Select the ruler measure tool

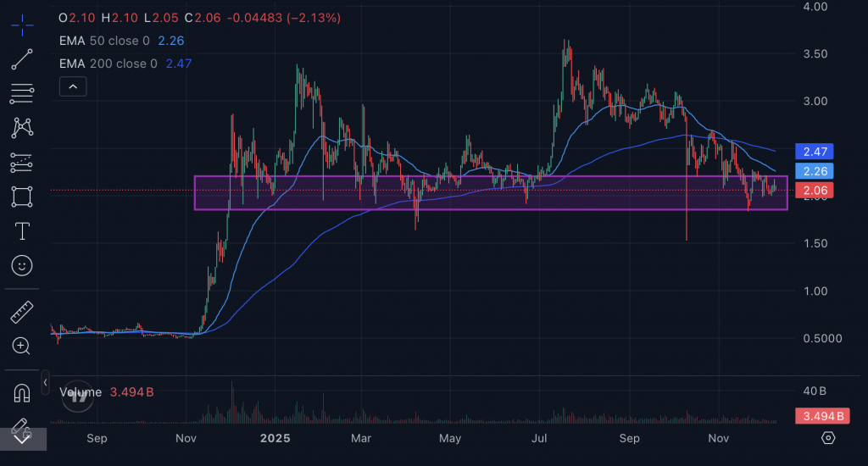pyautogui.click(x=22, y=311)
